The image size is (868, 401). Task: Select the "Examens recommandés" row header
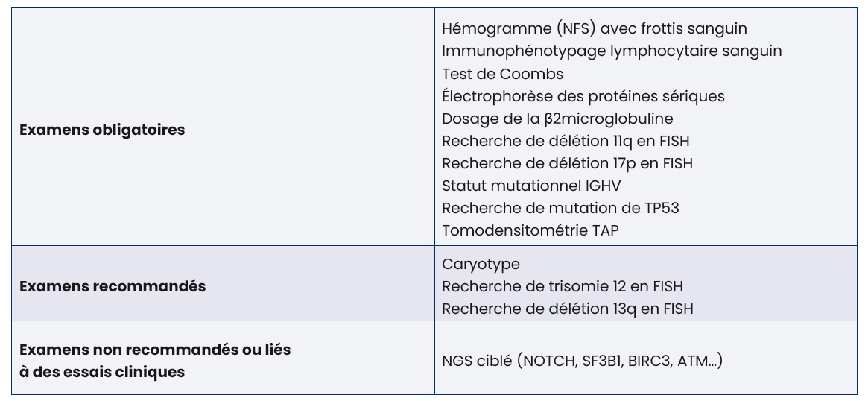tap(113, 286)
